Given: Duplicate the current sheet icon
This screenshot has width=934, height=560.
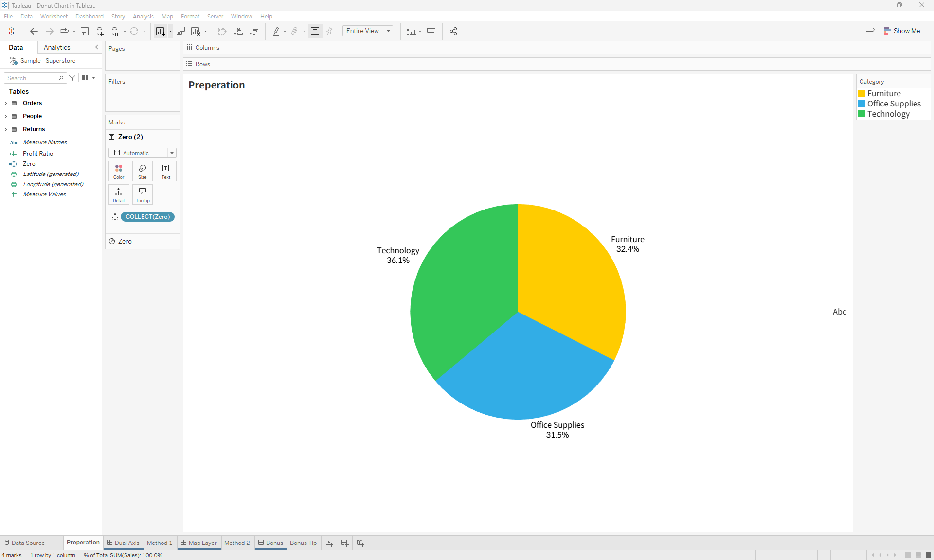Looking at the screenshot, I should 181,31.
